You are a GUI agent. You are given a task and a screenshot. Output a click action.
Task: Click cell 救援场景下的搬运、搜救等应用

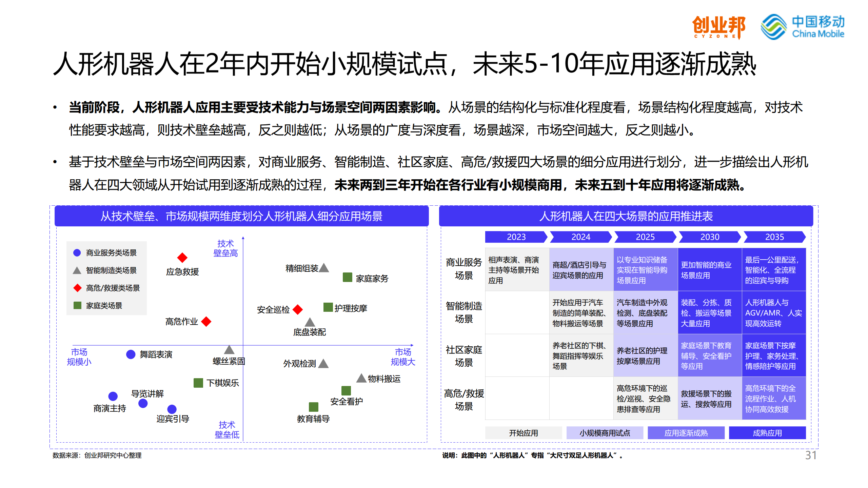[710, 399]
